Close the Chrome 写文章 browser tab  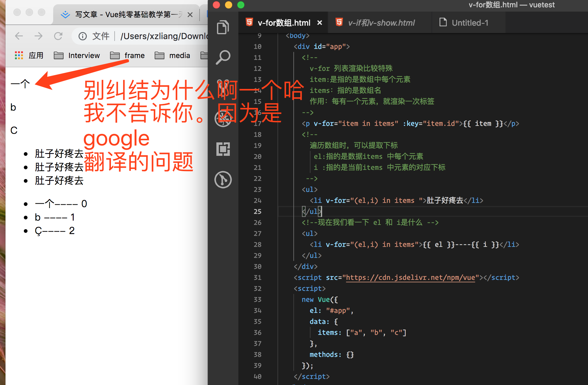pos(190,15)
